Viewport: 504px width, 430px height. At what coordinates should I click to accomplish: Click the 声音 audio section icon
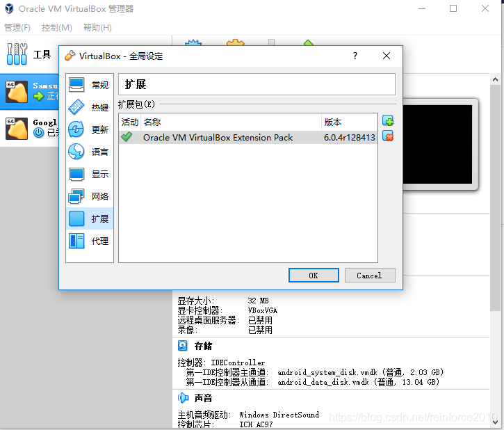pos(184,398)
